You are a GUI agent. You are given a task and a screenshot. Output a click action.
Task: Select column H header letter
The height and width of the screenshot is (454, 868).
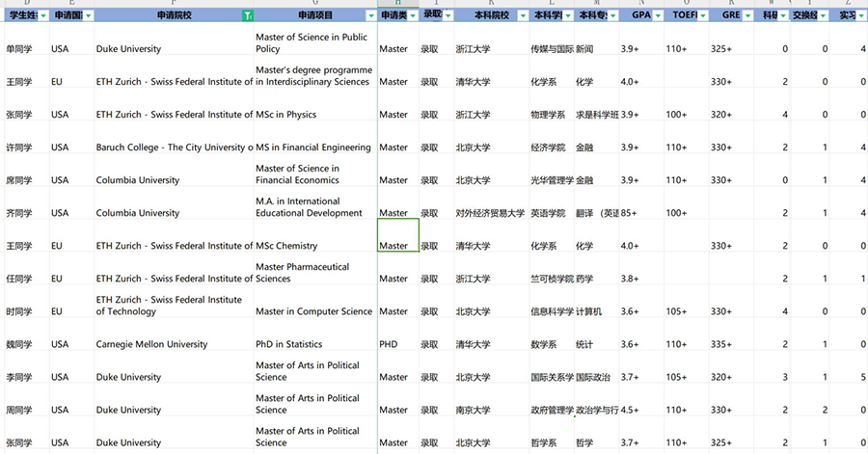click(397, 4)
